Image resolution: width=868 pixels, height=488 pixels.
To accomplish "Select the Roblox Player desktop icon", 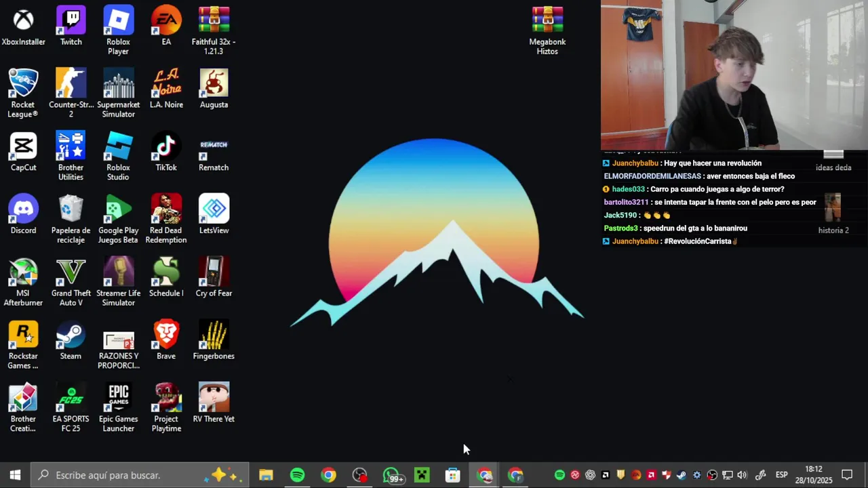I will tap(118, 31).
